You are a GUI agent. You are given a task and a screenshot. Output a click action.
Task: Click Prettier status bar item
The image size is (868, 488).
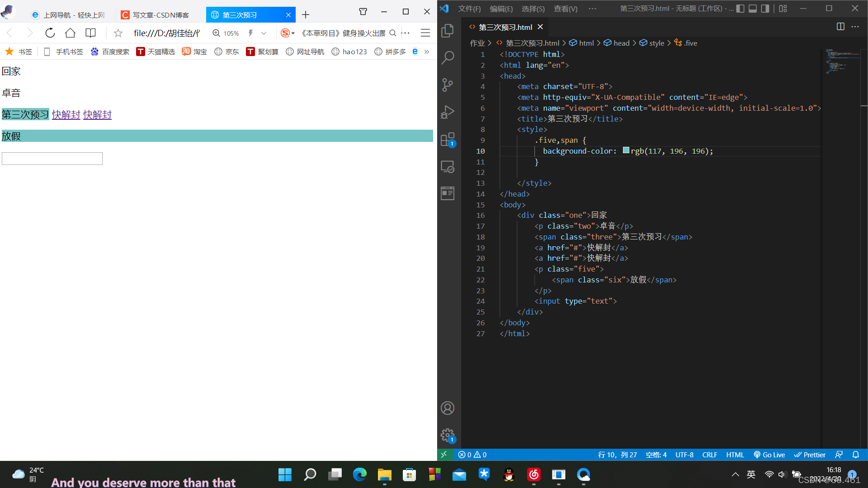(810, 455)
